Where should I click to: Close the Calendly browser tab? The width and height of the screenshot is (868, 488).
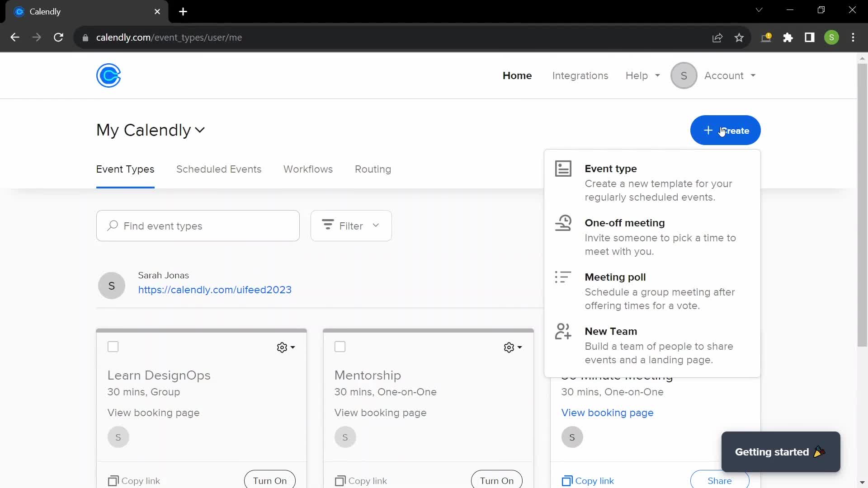(x=157, y=12)
